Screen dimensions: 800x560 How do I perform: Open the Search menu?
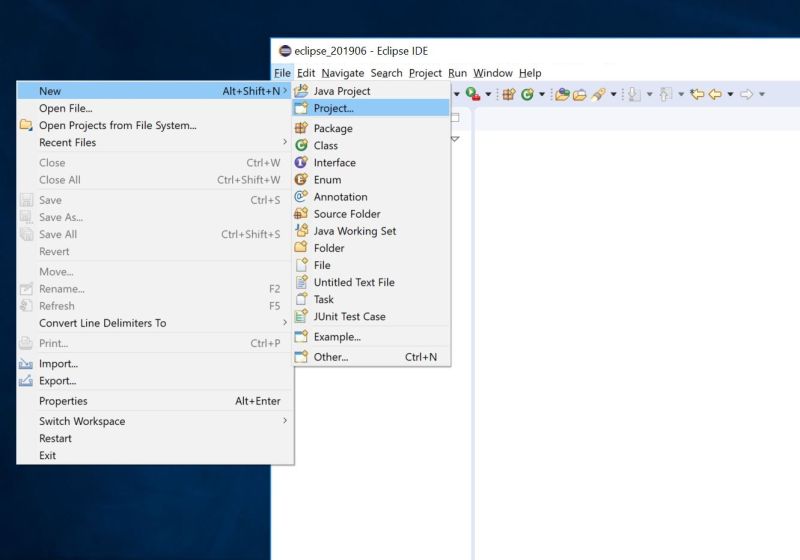[x=386, y=73]
